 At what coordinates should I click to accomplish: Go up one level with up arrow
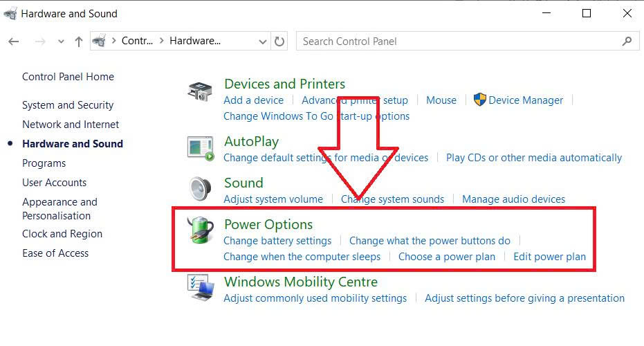[78, 42]
